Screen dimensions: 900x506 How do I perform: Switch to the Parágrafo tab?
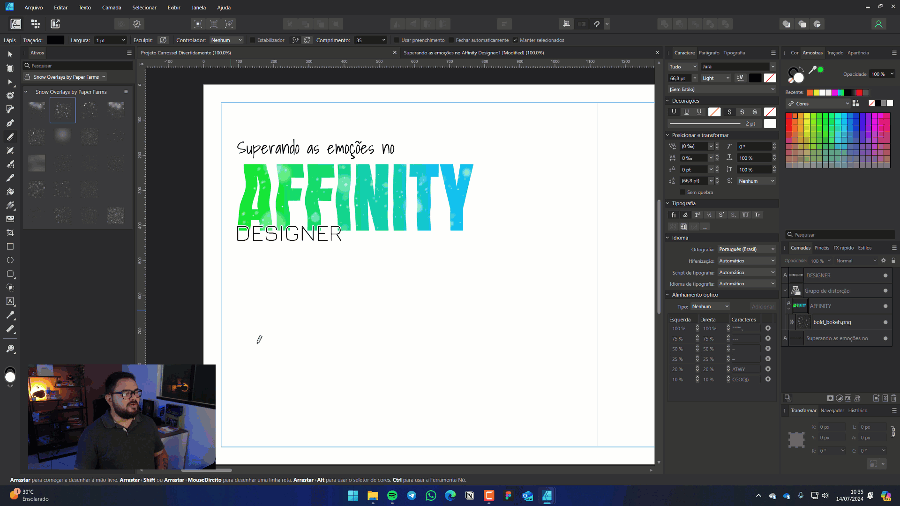(708, 53)
